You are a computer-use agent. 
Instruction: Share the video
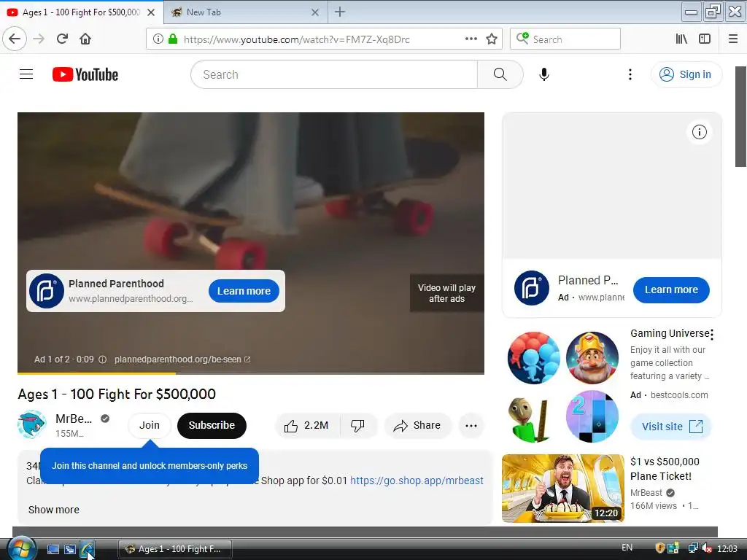pos(417,425)
